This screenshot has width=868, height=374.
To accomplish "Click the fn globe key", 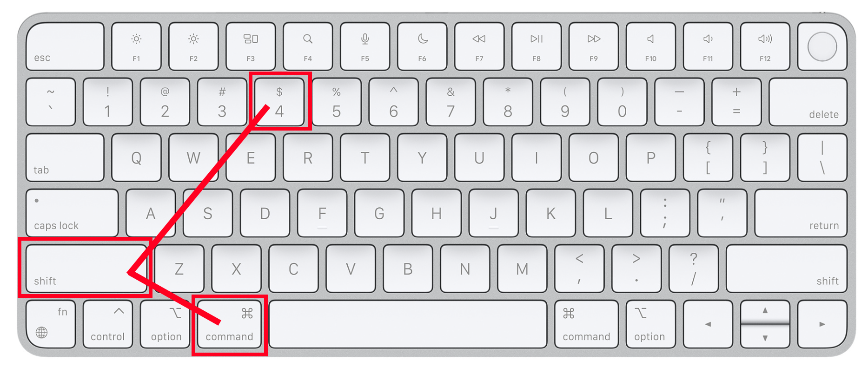I will coord(51,324).
